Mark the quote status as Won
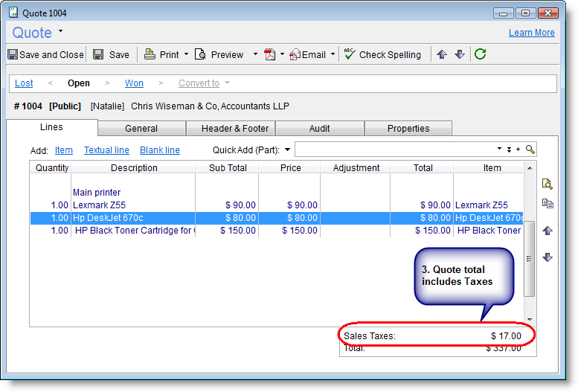 coord(134,83)
